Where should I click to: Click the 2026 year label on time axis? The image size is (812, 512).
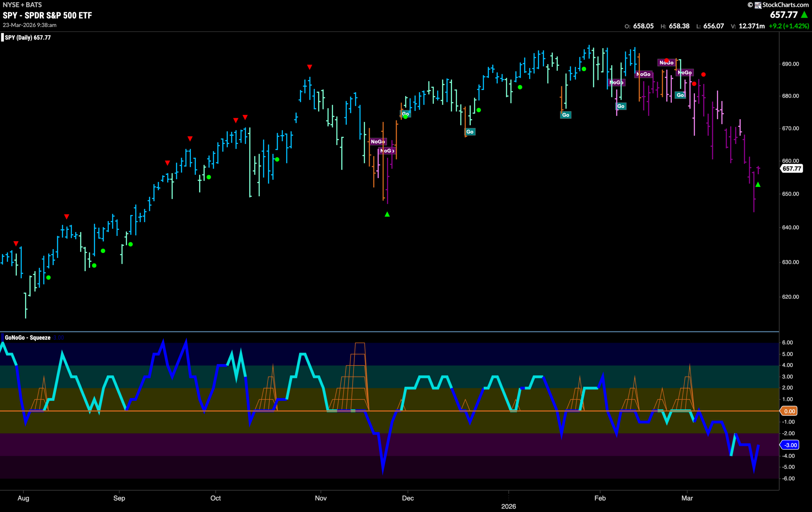tap(508, 506)
